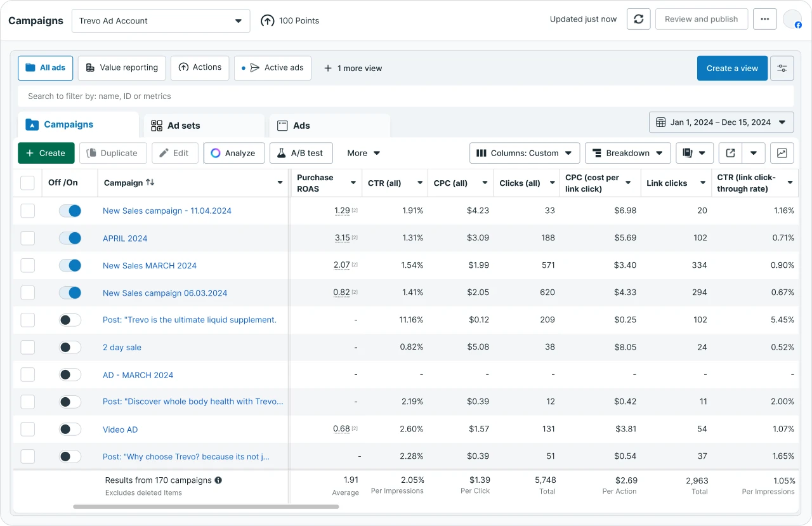Open the charts view icon button
This screenshot has width=812, height=526.
tap(782, 153)
